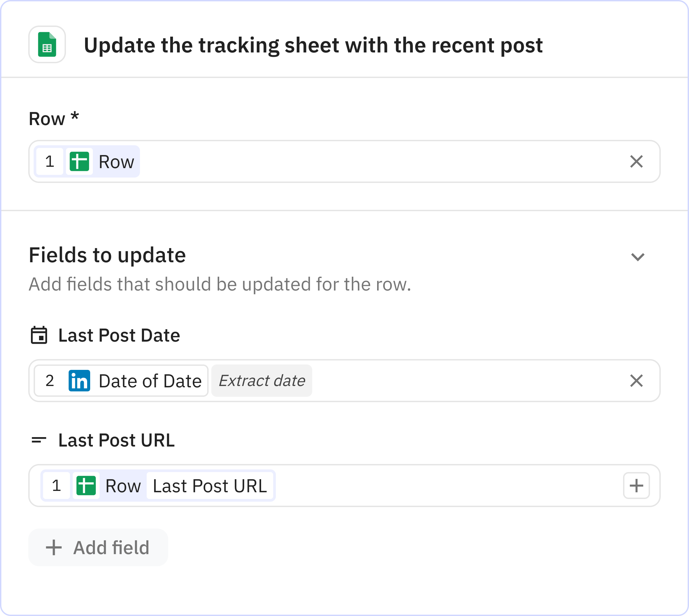
Task: Clear the Row field with X
Action: coord(636,161)
